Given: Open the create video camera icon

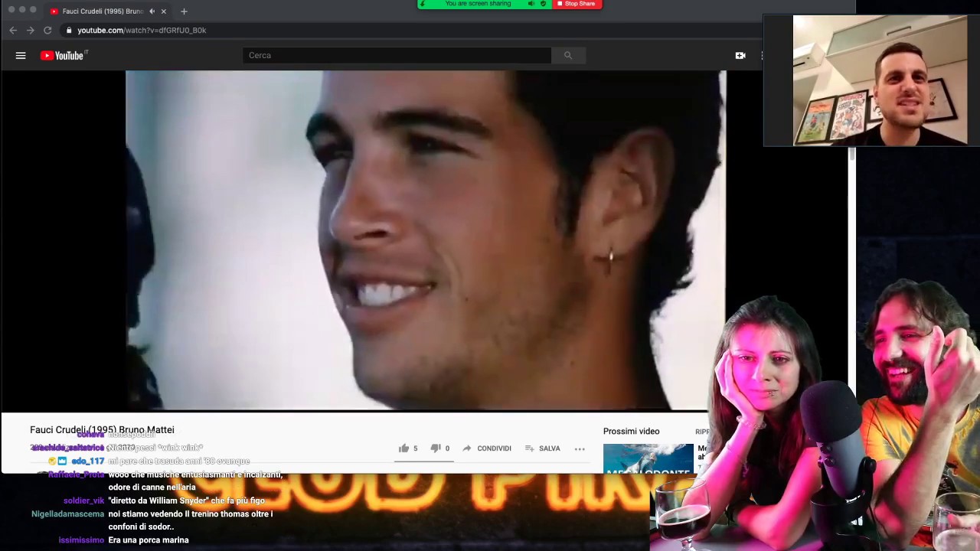Looking at the screenshot, I should click(x=740, y=55).
